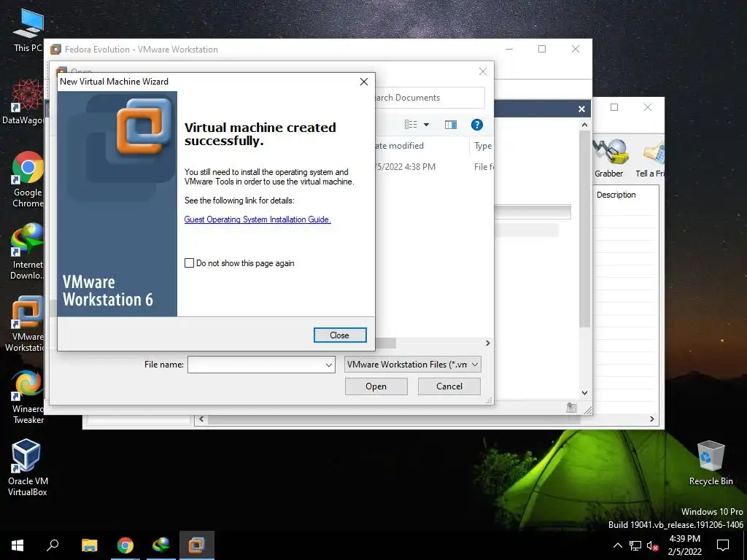The image size is (747, 560).
Task: Open Oracle VM VirtualBox desktop shortcut
Action: (x=28, y=467)
